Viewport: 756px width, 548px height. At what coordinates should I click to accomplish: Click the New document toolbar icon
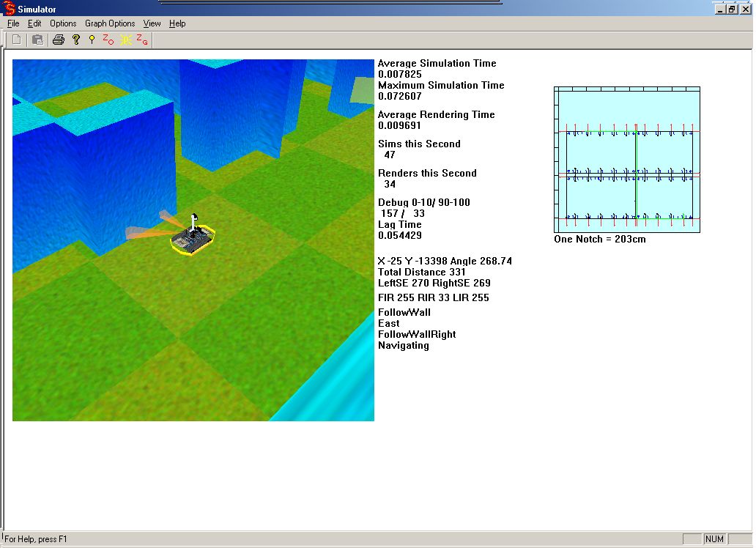click(16, 40)
